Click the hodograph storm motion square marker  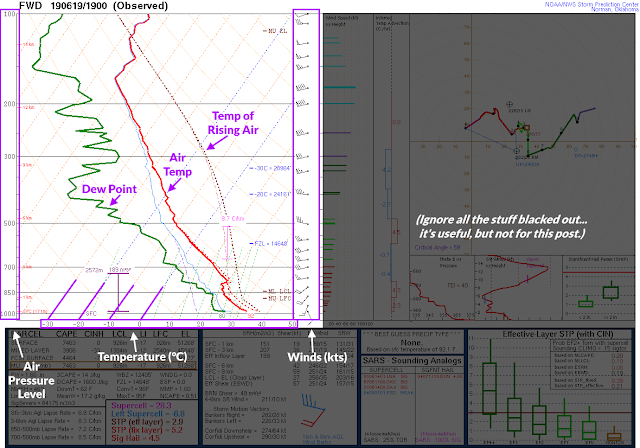(527, 128)
